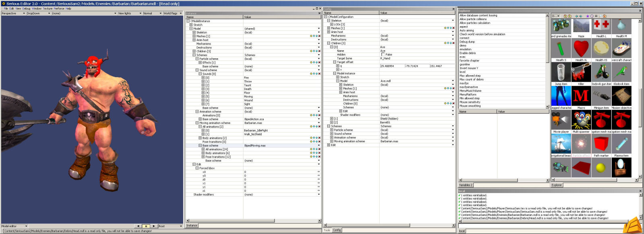Open the View lights dropdown

click(x=130, y=13)
